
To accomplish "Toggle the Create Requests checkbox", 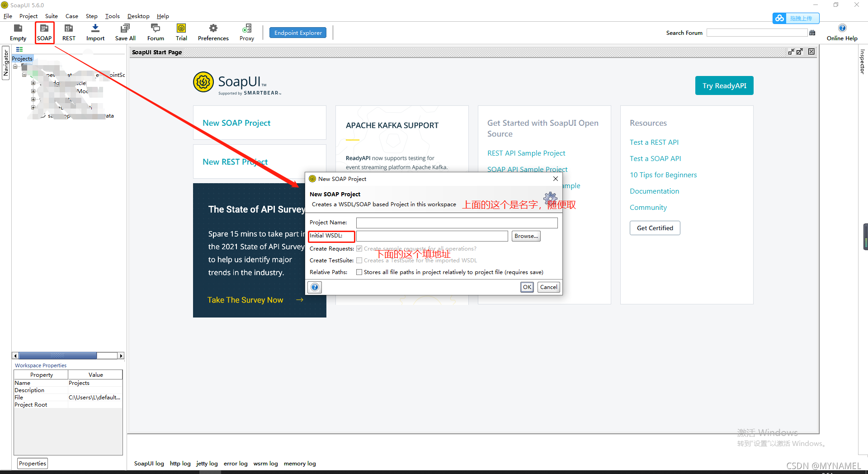I will pos(359,249).
